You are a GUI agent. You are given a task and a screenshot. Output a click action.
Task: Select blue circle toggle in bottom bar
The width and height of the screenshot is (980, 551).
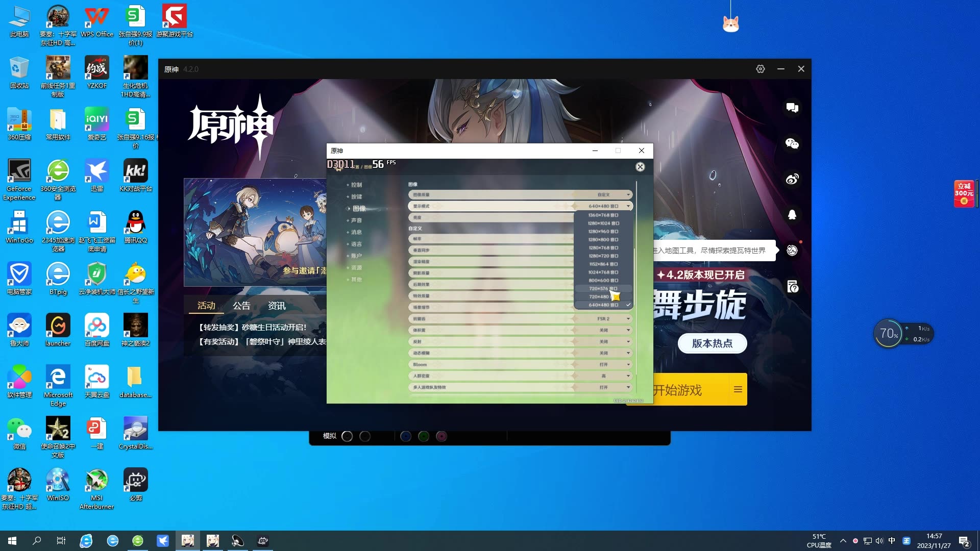point(406,436)
